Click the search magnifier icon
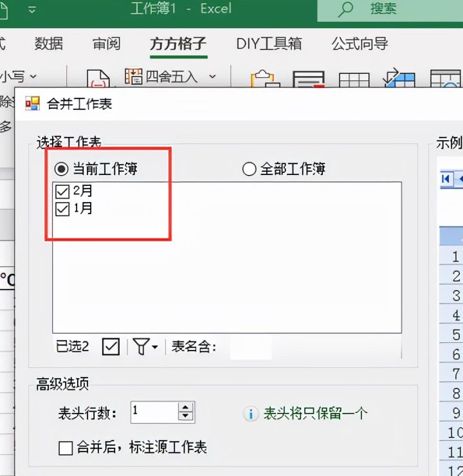The image size is (463, 476). click(x=345, y=9)
